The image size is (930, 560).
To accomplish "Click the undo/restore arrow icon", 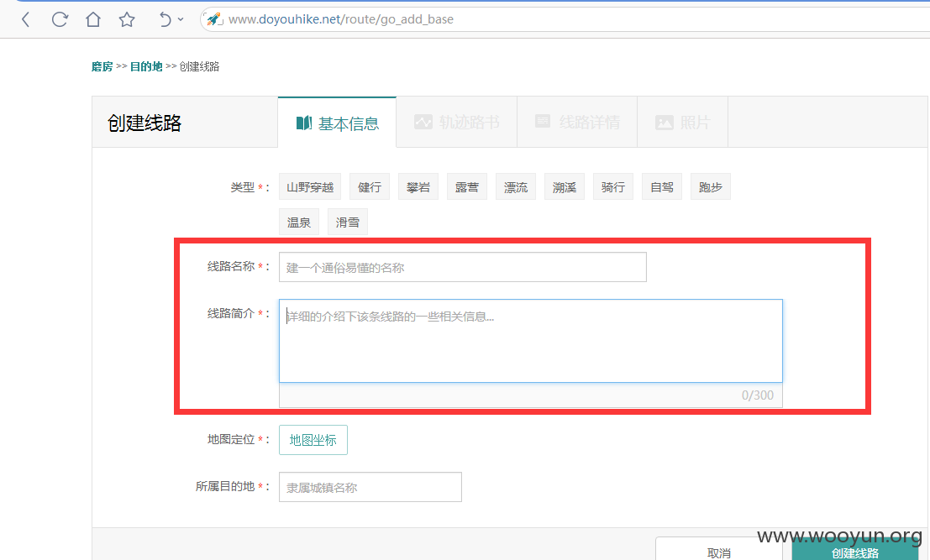I will point(165,19).
